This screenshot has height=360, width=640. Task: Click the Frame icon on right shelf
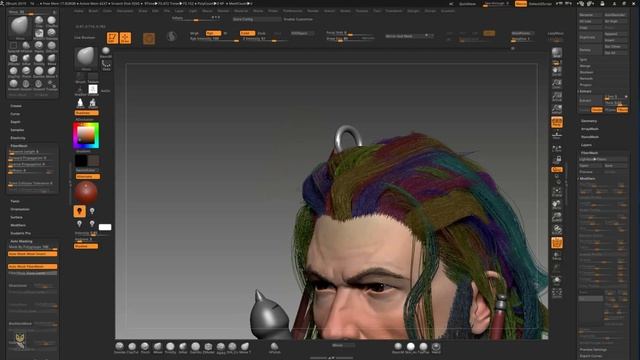click(x=557, y=192)
